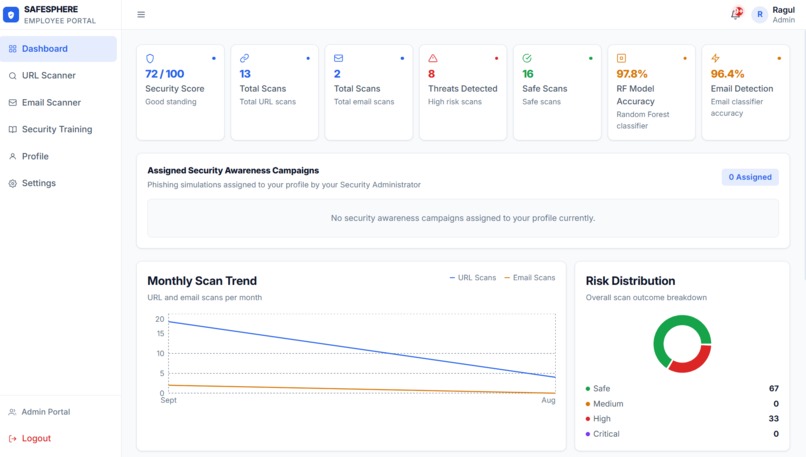Click the Logout arrow icon
Viewport: 806px width, 457px height.
tap(12, 438)
